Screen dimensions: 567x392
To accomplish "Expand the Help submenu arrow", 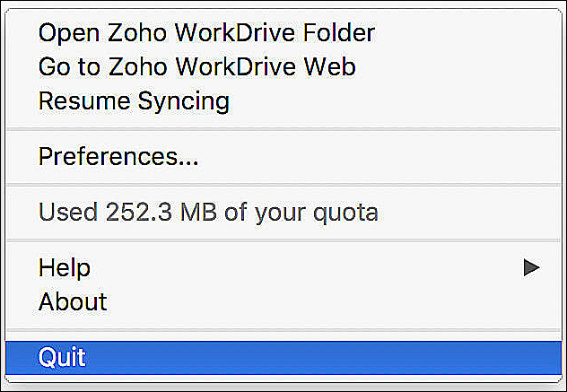I will 532,267.
